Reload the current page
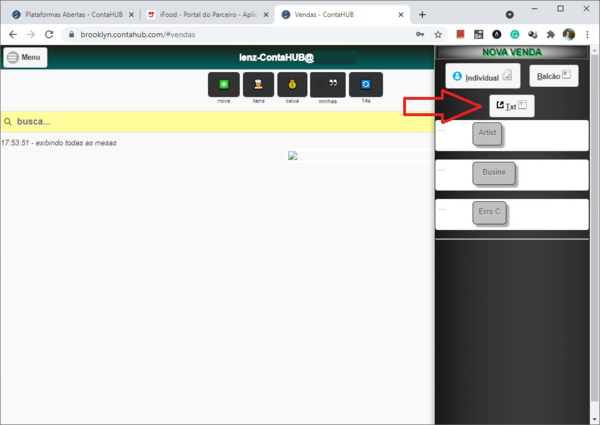Viewport: 600px width, 425px height. pyautogui.click(x=49, y=34)
